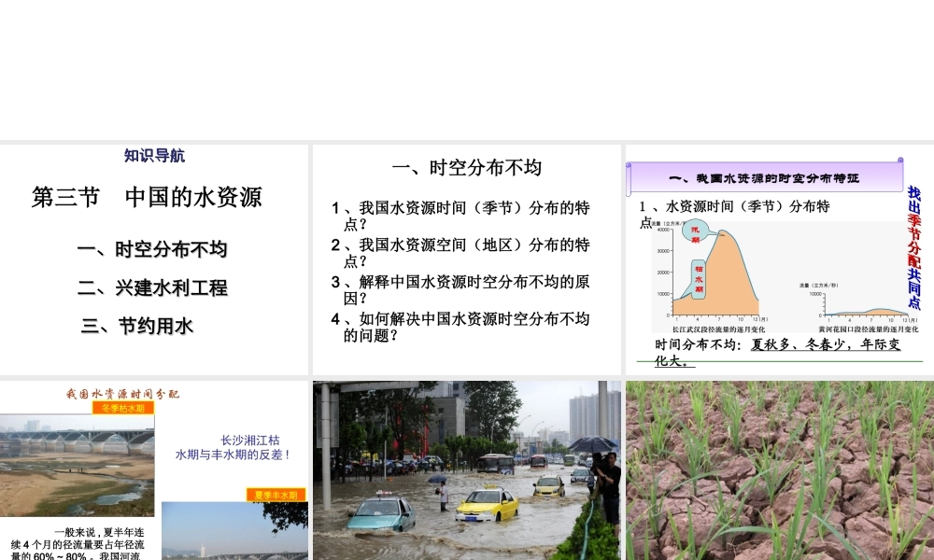The width and height of the screenshot is (934, 560).
Task: Click the '一、时空分布不均' heading above the questions
Action: pos(467,168)
